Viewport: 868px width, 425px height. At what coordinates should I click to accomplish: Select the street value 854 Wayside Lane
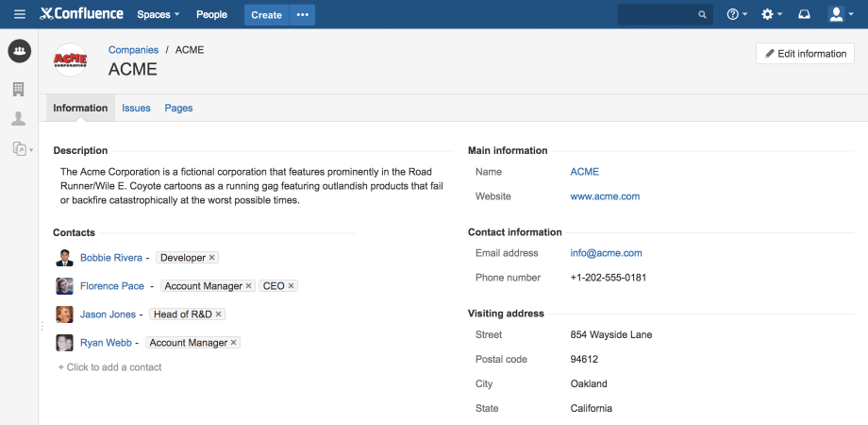[x=611, y=334]
